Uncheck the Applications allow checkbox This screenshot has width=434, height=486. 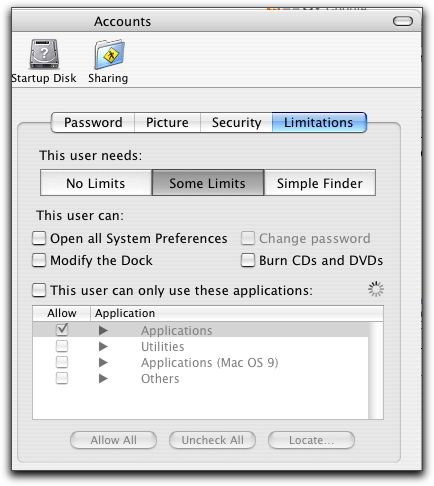(x=62, y=330)
